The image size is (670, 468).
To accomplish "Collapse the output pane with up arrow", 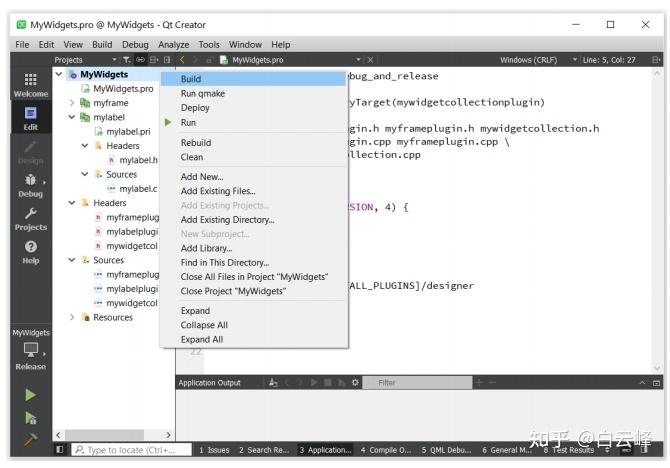I will pyautogui.click(x=642, y=383).
